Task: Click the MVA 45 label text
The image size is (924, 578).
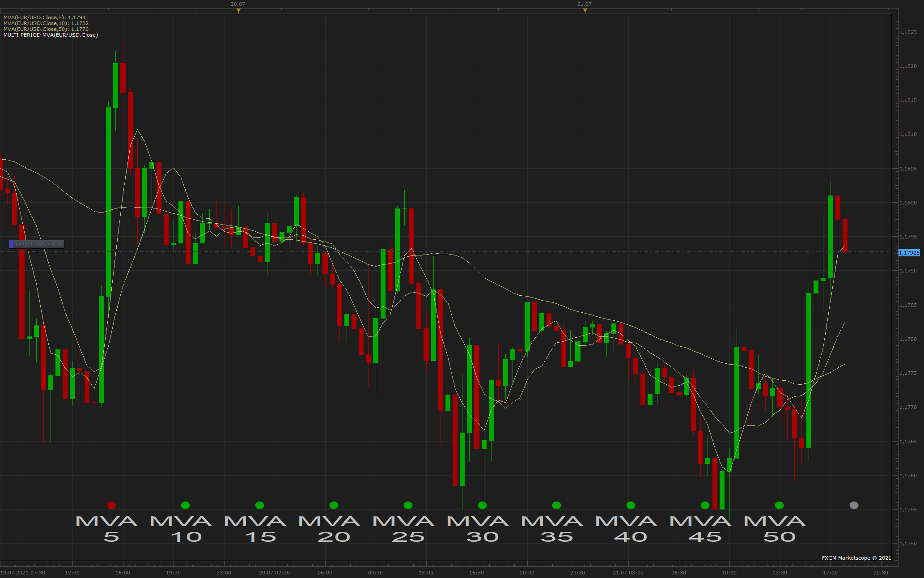Action: point(701,529)
